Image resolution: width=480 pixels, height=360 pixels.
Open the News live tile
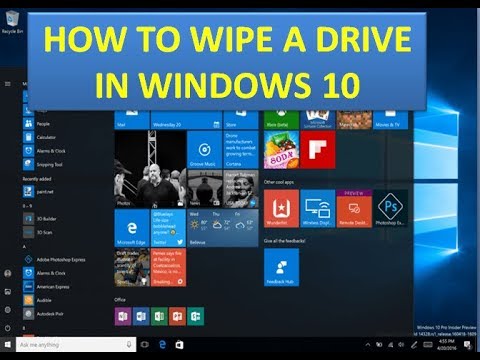click(x=204, y=188)
